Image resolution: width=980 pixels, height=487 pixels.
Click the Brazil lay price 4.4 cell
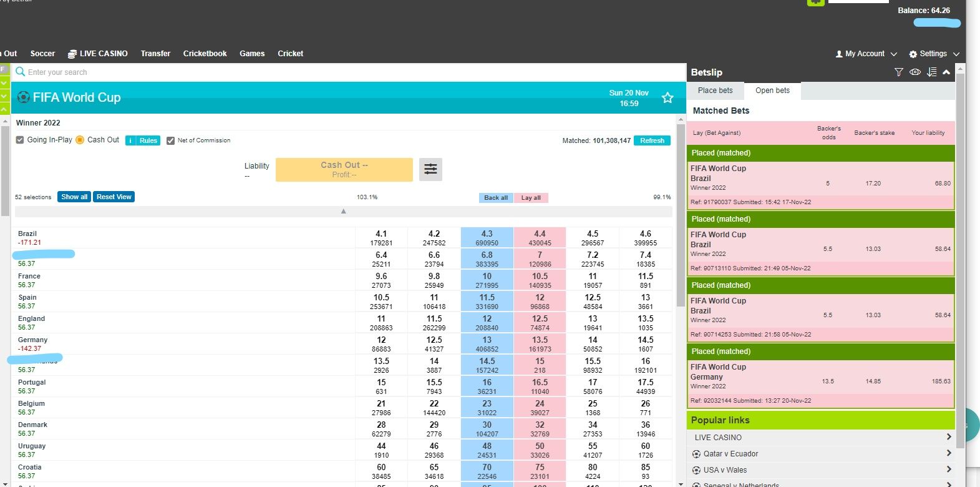(540, 238)
